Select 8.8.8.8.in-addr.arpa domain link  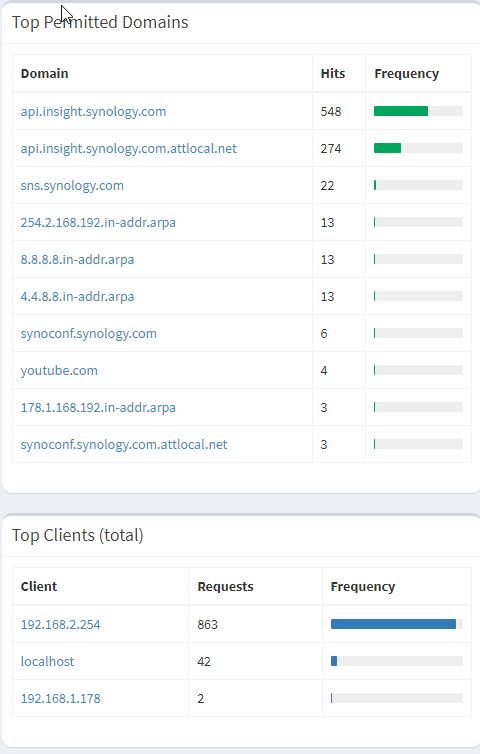pos(77,259)
